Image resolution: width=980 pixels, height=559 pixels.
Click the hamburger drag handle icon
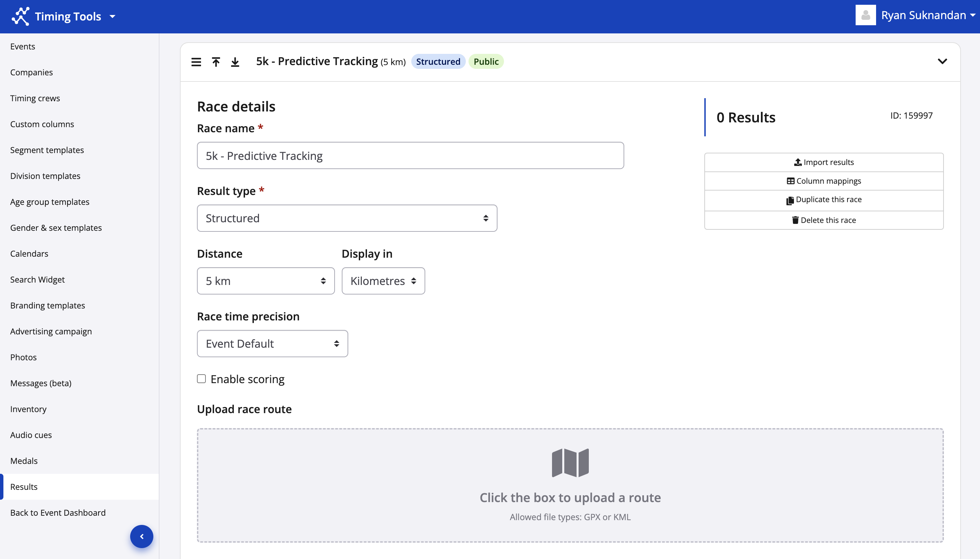(x=196, y=62)
